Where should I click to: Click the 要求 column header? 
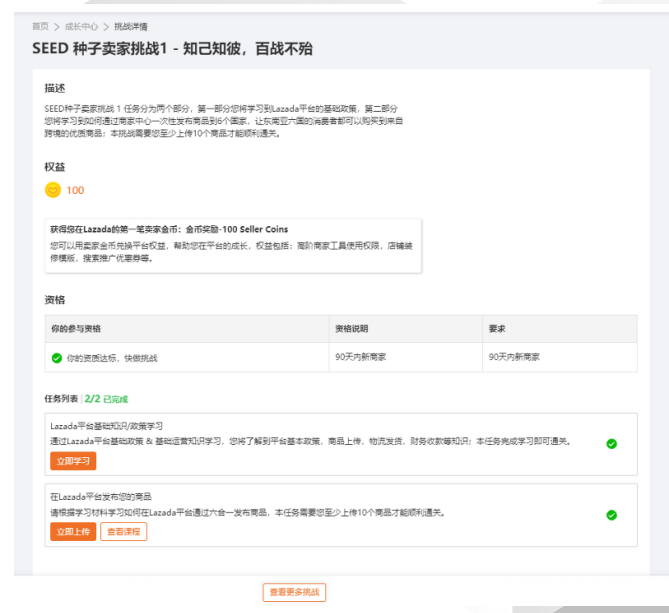pos(496,328)
